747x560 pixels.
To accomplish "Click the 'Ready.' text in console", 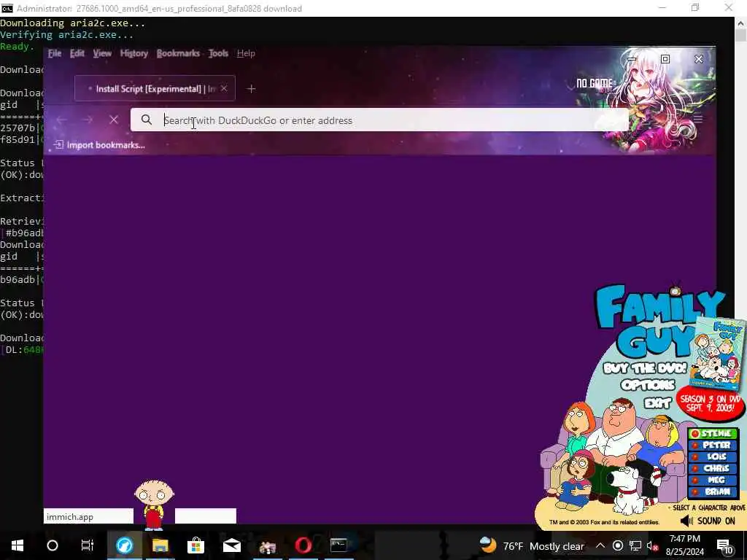I will pyautogui.click(x=18, y=46).
